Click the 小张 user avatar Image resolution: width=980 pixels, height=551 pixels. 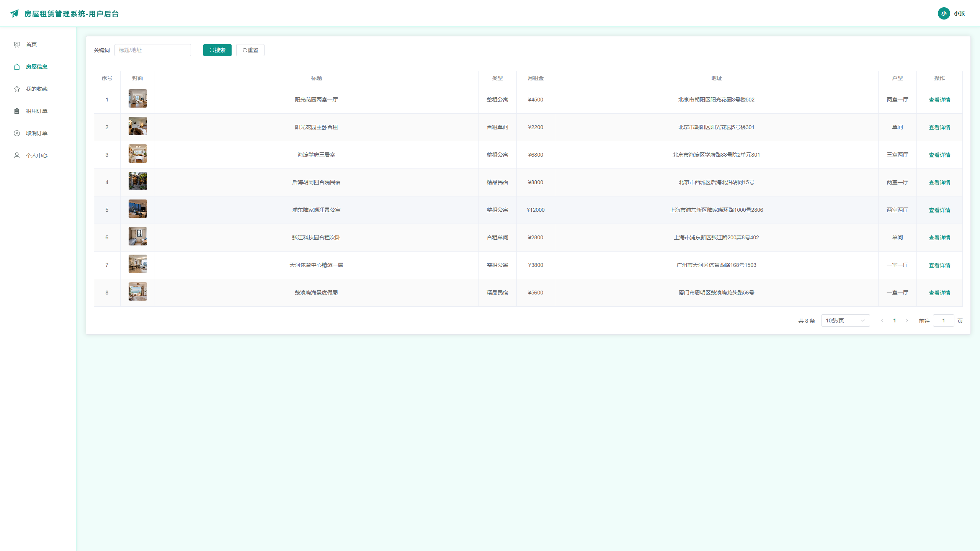[944, 13]
